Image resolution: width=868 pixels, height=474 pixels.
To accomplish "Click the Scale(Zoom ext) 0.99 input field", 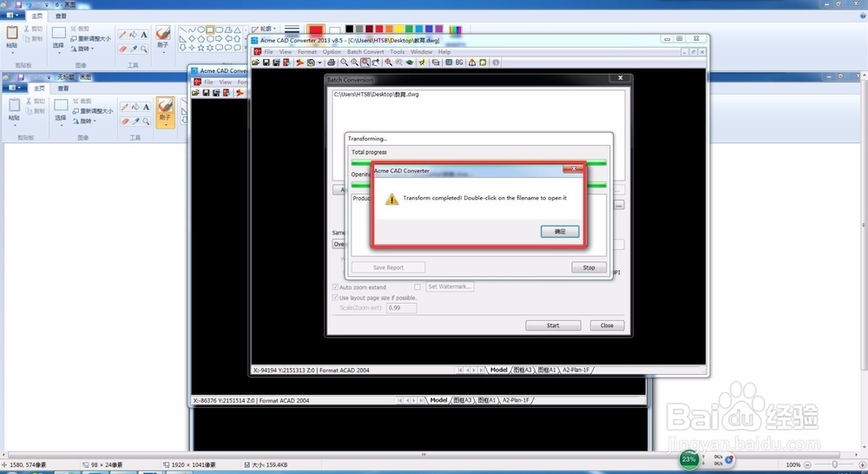I will click(401, 308).
